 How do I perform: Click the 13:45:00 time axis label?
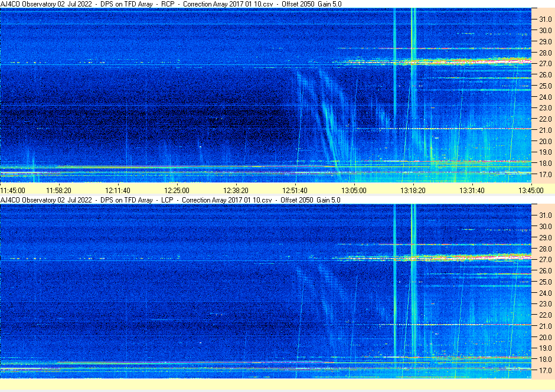[x=531, y=191]
